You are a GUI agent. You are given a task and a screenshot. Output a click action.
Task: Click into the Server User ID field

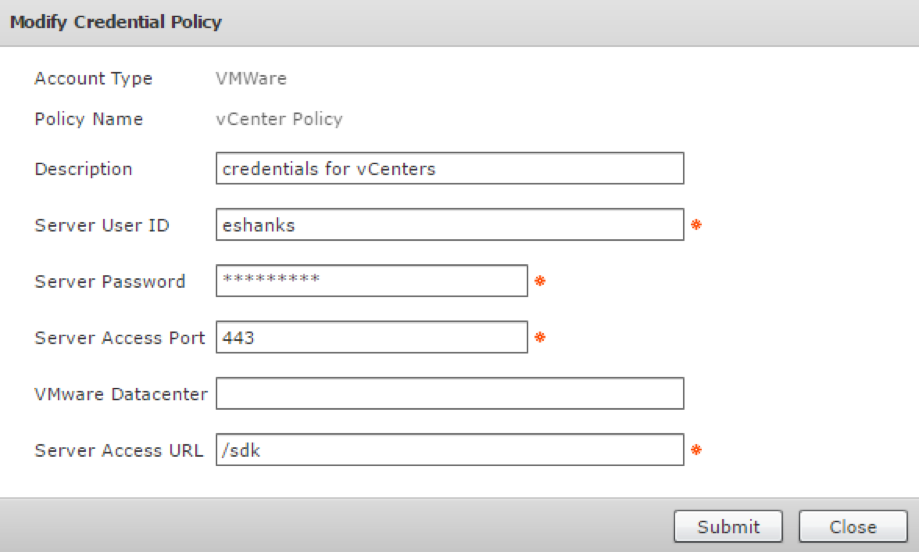pyautogui.click(x=449, y=225)
